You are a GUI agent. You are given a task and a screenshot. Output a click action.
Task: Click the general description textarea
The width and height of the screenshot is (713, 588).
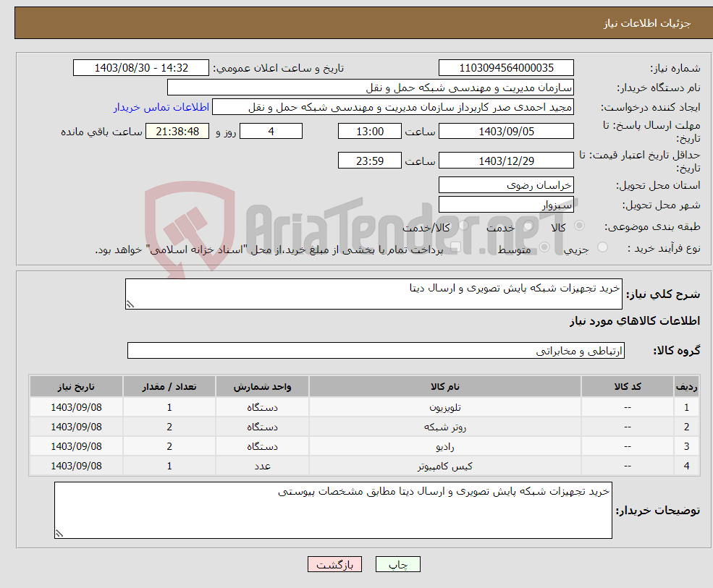374,294
